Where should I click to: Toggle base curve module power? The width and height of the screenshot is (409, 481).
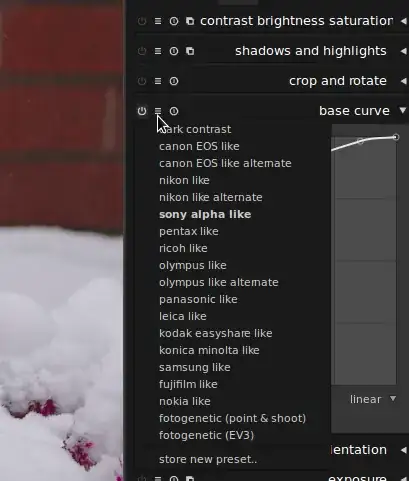[142, 111]
